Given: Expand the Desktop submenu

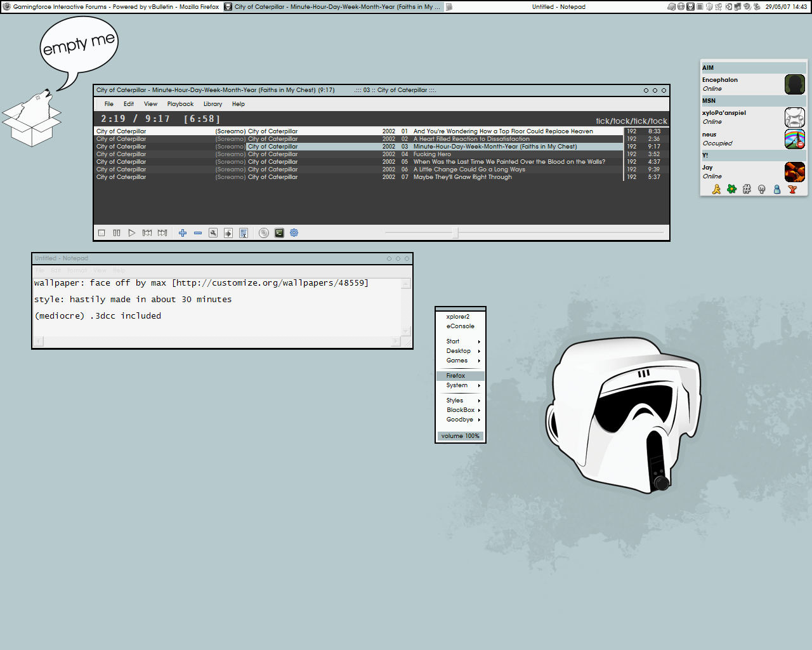Looking at the screenshot, I should click(x=461, y=351).
